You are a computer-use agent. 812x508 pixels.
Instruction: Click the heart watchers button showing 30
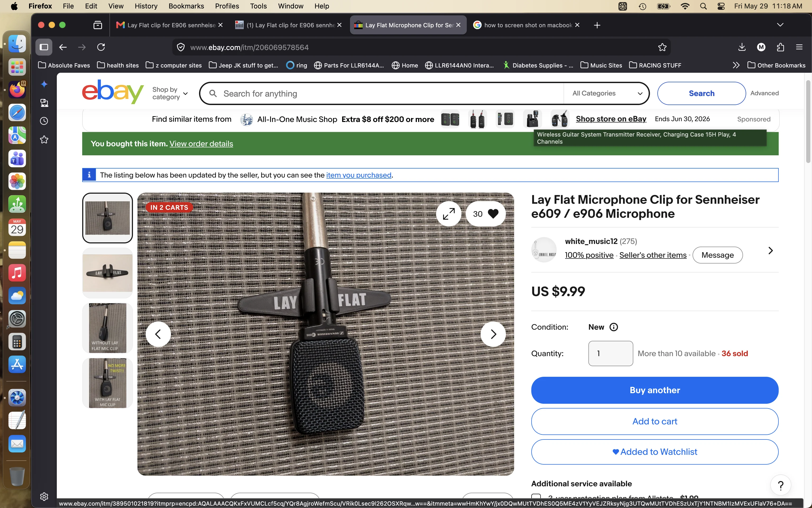[486, 214]
